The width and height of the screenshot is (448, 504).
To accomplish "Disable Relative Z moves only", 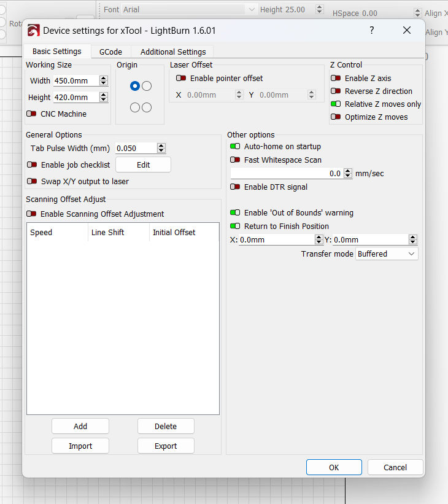I will coord(336,104).
